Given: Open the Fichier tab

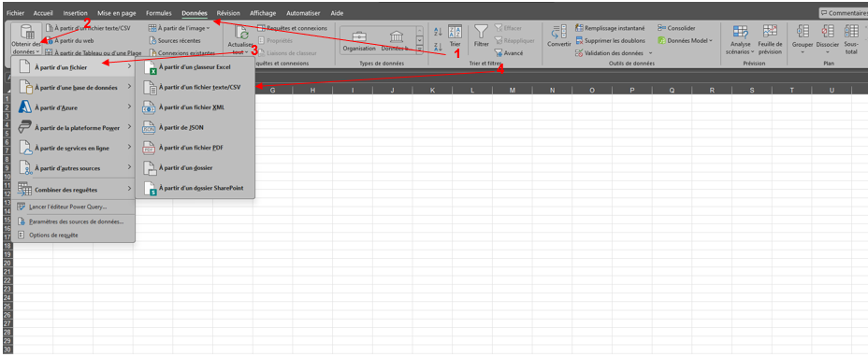Looking at the screenshot, I should (16, 13).
